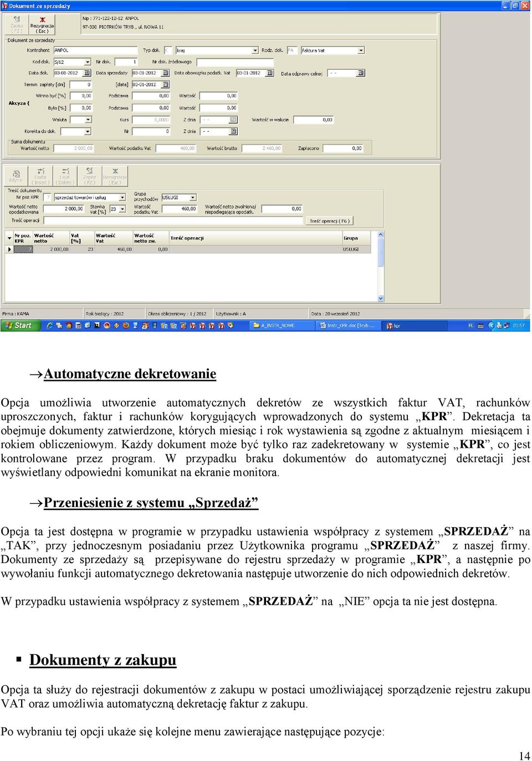The height and width of the screenshot is (761, 532).
Task: Click the grid header menu triangle
Action: pyautogui.click(x=9, y=238)
